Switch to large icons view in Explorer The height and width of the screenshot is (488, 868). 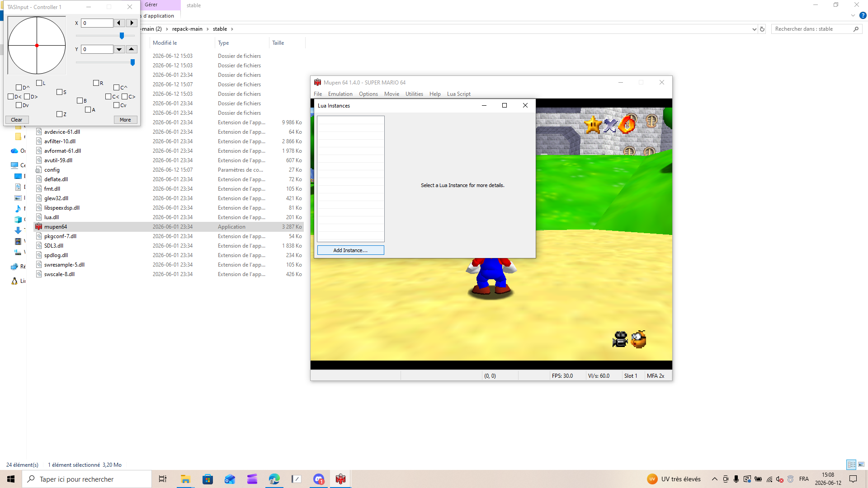click(x=861, y=465)
